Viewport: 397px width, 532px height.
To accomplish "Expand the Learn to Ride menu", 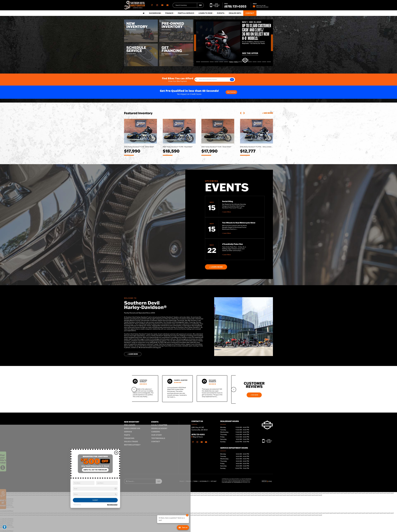I will 206,13.
